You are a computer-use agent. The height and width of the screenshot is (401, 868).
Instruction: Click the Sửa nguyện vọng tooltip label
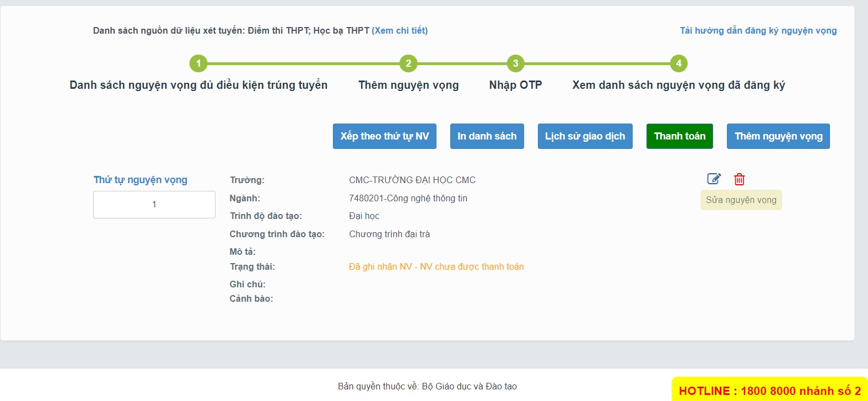(741, 200)
